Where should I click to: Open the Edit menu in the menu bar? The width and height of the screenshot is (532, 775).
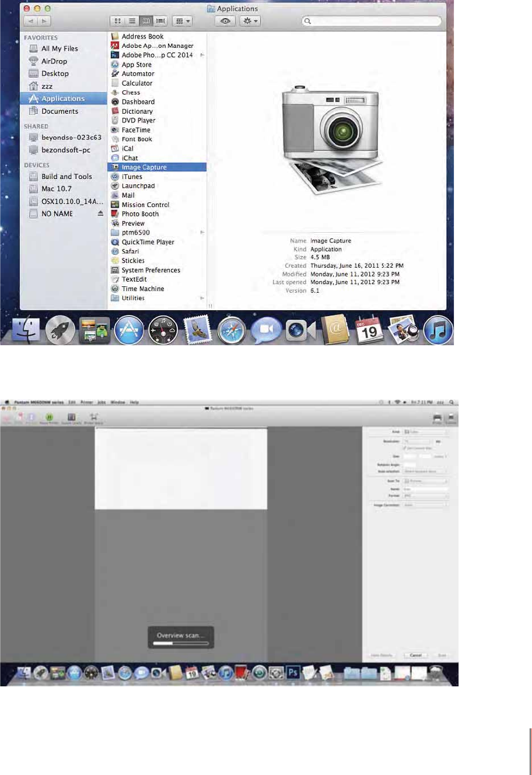72,402
